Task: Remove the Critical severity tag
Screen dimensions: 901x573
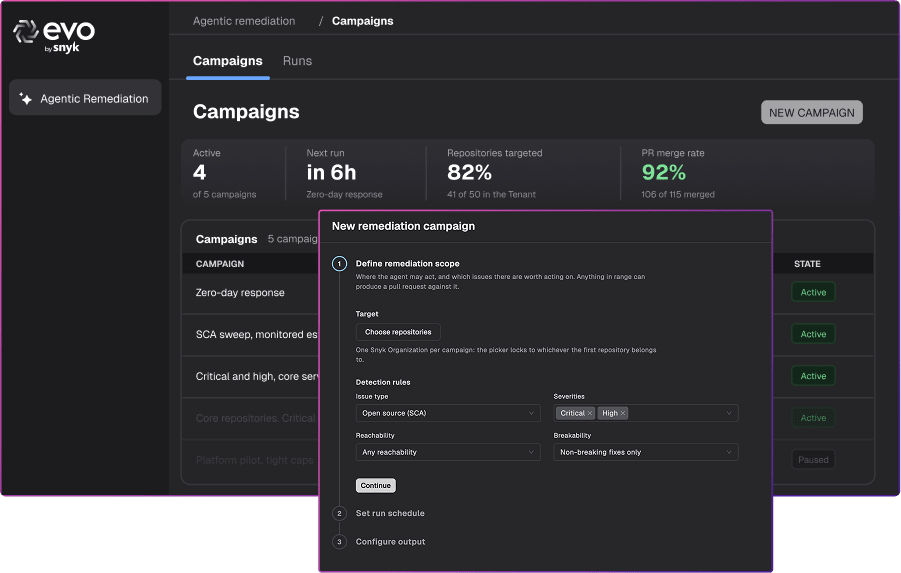Action: 590,413
